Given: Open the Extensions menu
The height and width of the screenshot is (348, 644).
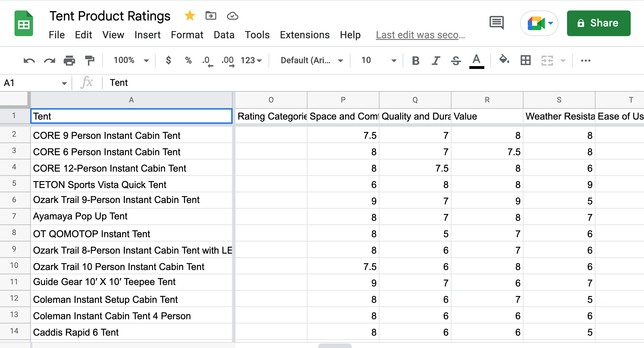Looking at the screenshot, I should (x=305, y=35).
